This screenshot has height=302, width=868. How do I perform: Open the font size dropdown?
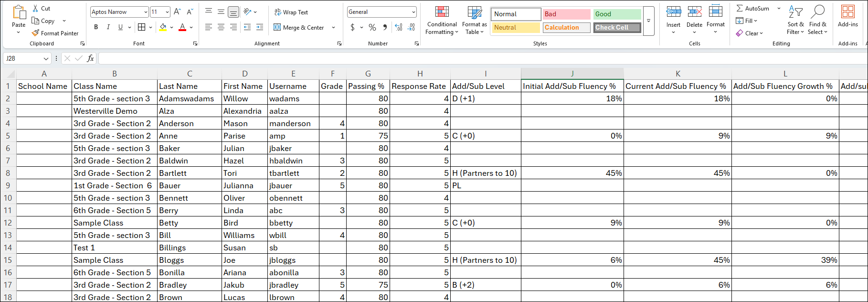coord(167,12)
